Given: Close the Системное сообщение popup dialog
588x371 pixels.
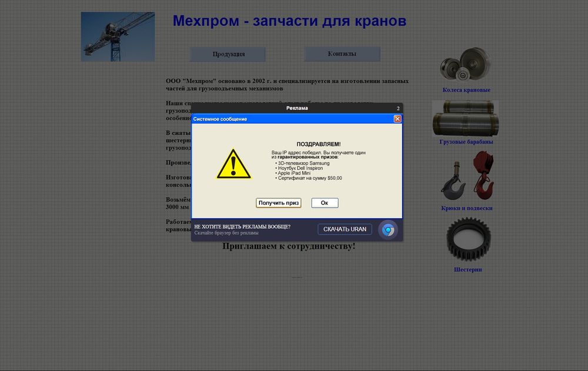Looking at the screenshot, I should coord(397,119).
